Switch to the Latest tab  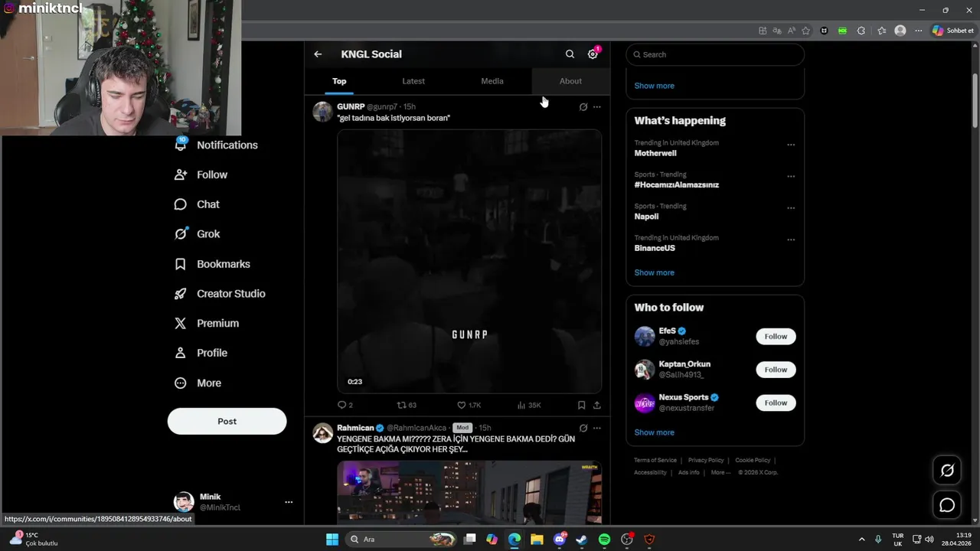click(x=413, y=81)
